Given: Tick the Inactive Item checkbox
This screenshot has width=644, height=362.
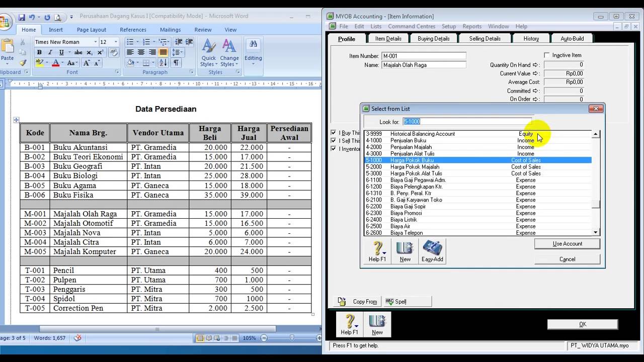Looking at the screenshot, I should (547, 55).
